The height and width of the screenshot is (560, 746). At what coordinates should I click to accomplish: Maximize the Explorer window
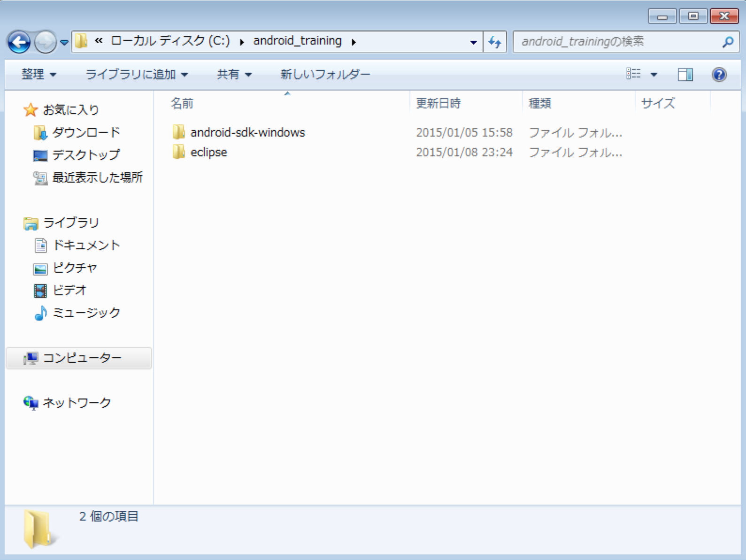693,16
